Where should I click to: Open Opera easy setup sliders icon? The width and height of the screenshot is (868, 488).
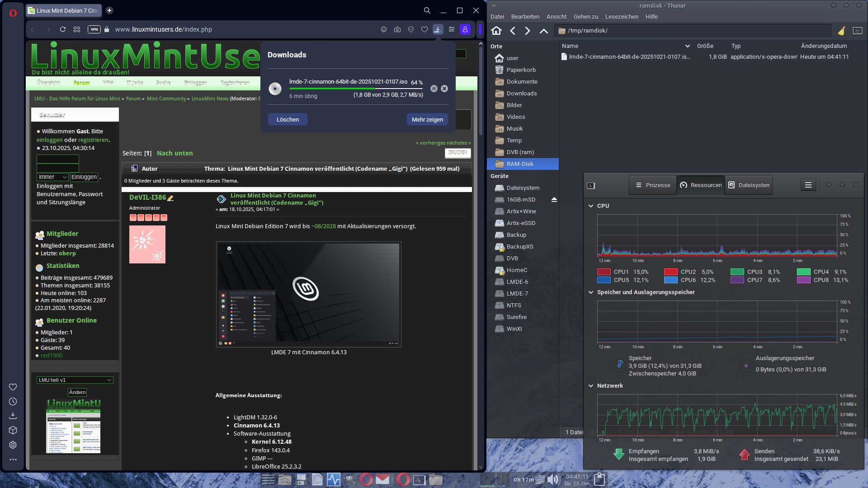click(x=451, y=29)
